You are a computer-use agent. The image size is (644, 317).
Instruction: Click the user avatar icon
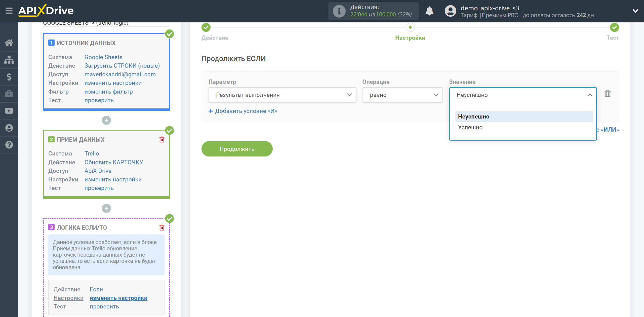(450, 11)
